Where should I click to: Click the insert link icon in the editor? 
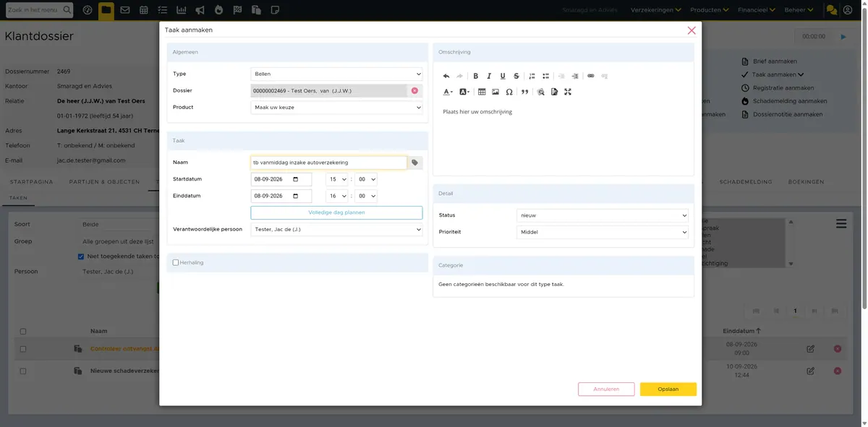[x=591, y=76]
